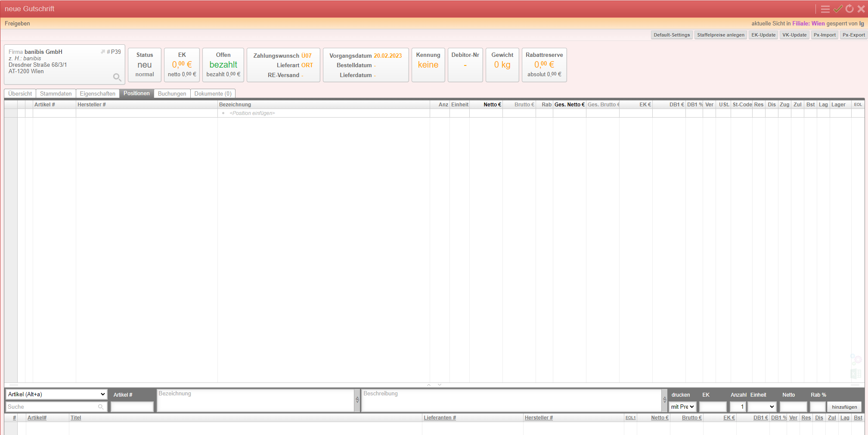The width and height of the screenshot is (868, 435).
Task: Click the resize arrows beside the Beschreibung field
Action: pos(665,400)
